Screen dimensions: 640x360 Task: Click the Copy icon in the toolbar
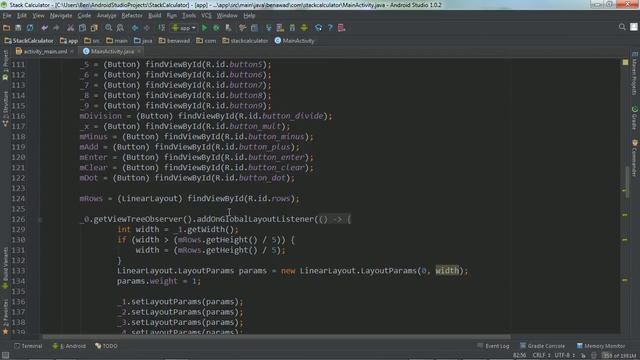[82, 28]
